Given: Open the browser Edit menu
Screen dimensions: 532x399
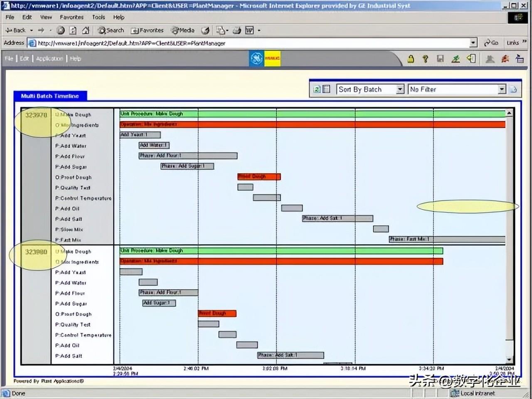Looking at the screenshot, I should pyautogui.click(x=27, y=17).
